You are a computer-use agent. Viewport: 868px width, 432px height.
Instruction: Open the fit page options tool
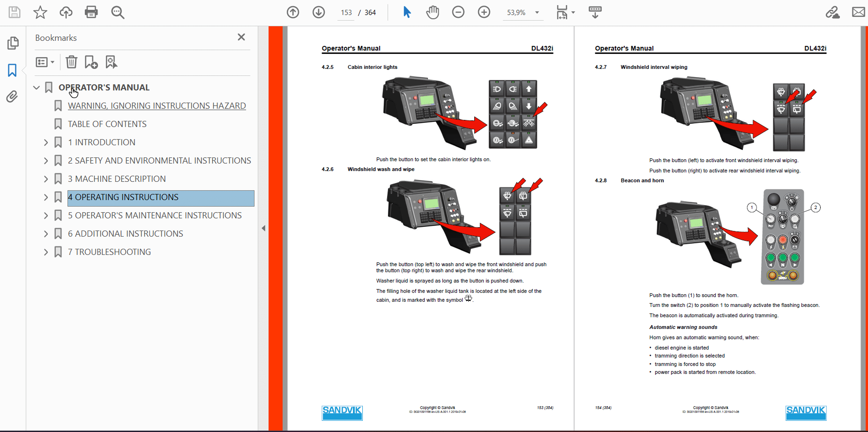tap(565, 12)
